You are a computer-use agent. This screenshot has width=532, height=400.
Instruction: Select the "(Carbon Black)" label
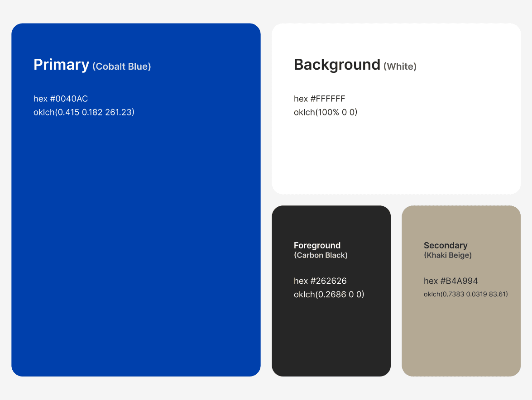321,255
